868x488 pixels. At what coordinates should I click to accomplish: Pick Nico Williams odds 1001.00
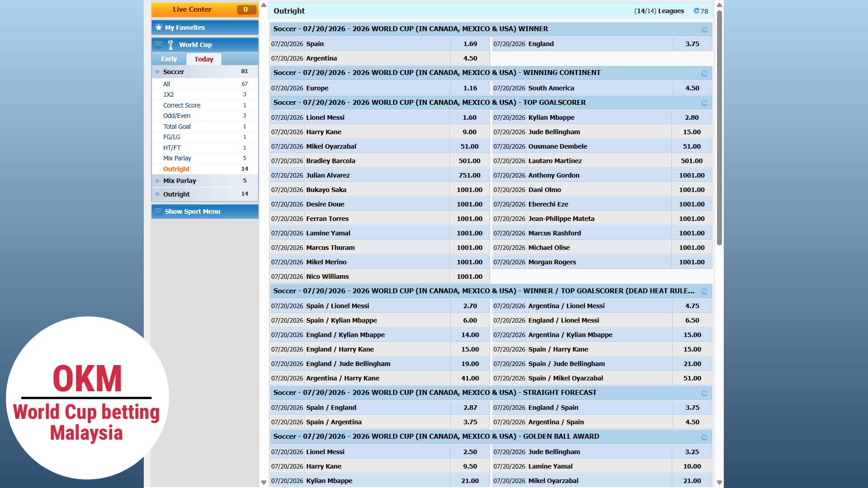[470, 277]
